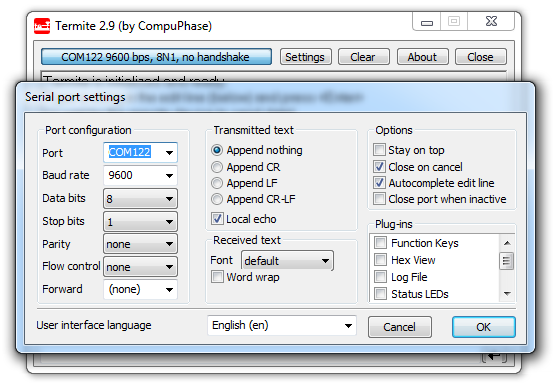Open the Received text Font dropdown
Screen dimensions: 553x385
pos(287,261)
